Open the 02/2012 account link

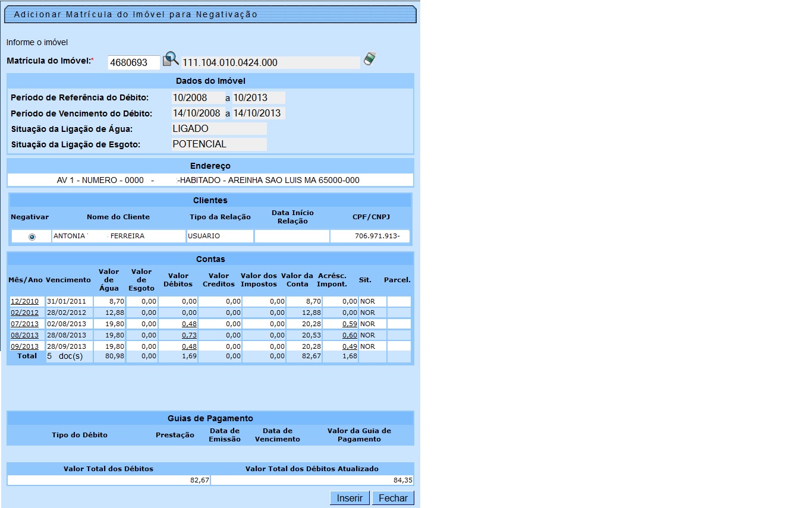pyautogui.click(x=24, y=313)
